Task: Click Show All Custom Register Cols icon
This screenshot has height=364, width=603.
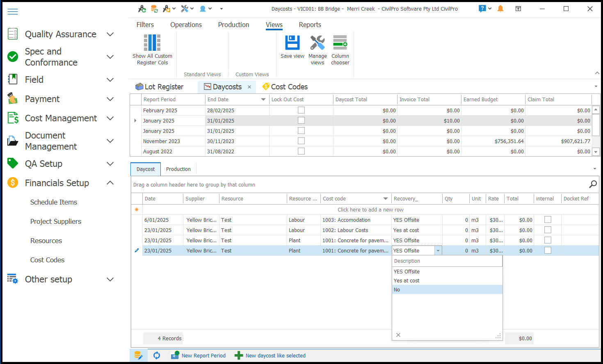Action: pyautogui.click(x=152, y=43)
